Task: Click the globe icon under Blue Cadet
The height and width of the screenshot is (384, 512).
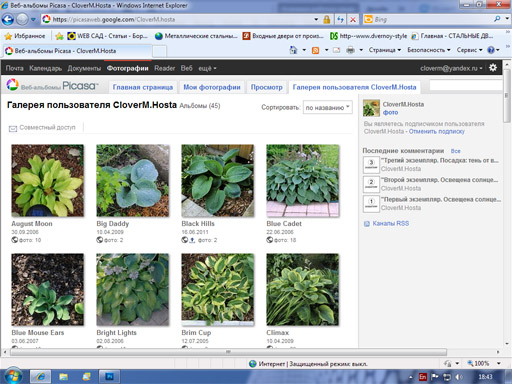Action: (x=270, y=240)
